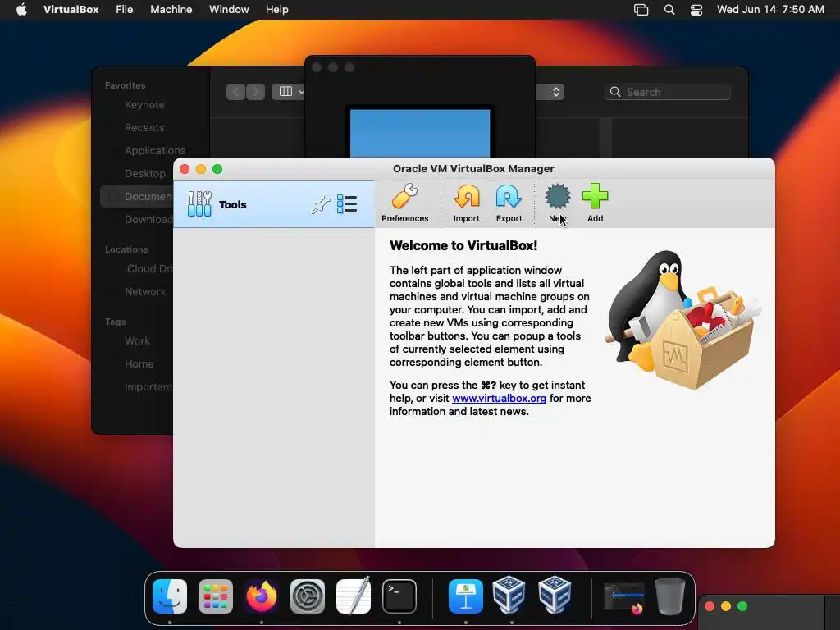This screenshot has height=630, width=840.
Task: Open Keynote from the Dock
Action: click(x=466, y=596)
